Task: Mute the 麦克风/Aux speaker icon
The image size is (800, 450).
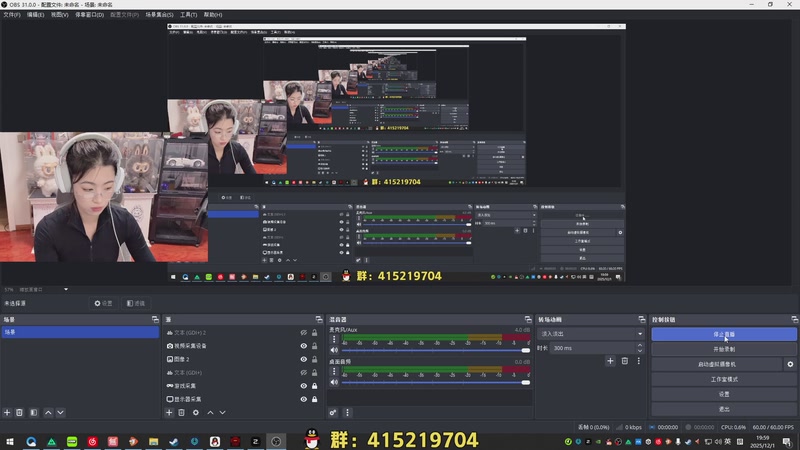Action: point(334,350)
